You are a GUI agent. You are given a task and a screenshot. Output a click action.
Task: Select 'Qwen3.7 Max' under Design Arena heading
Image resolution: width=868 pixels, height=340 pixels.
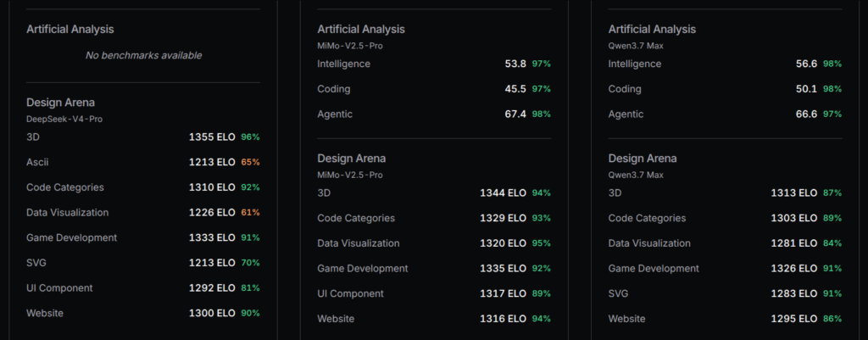click(636, 175)
